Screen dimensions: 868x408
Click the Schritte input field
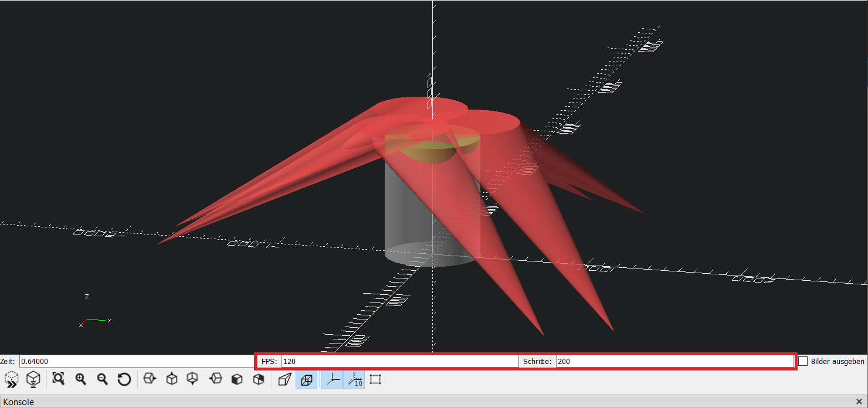(x=674, y=361)
